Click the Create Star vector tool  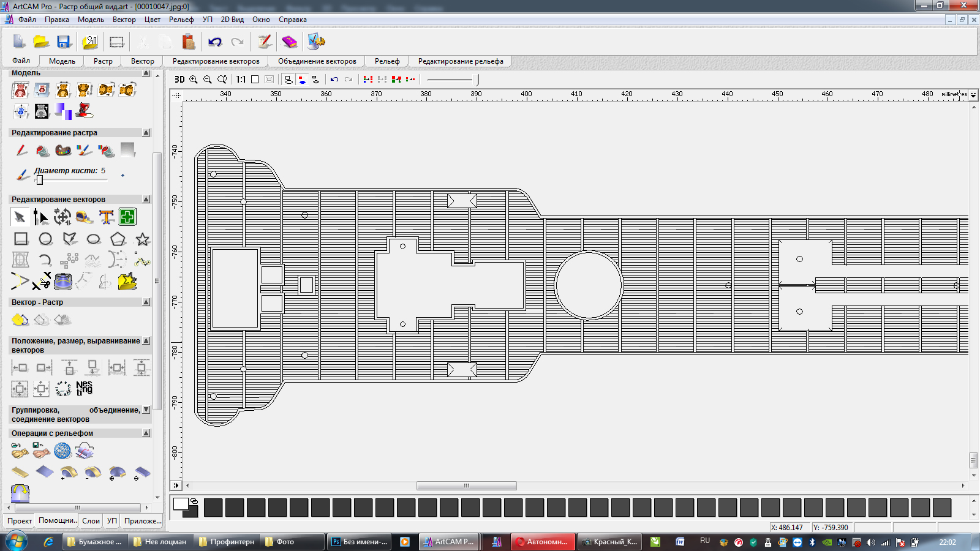(143, 239)
